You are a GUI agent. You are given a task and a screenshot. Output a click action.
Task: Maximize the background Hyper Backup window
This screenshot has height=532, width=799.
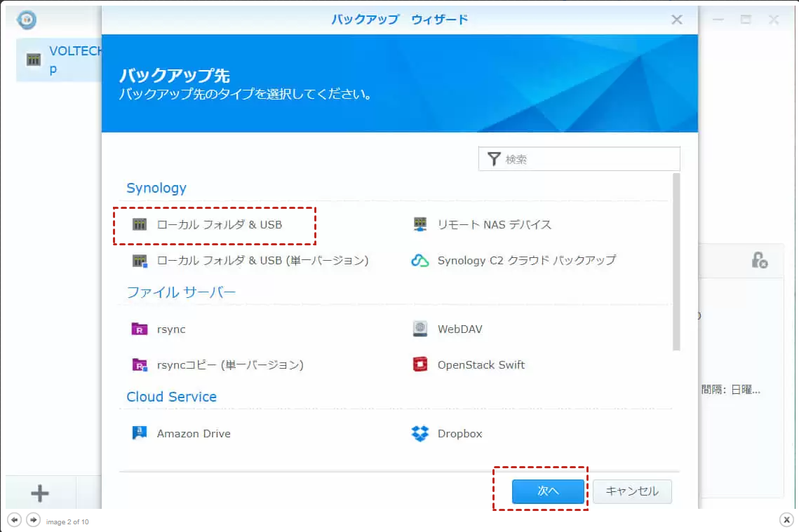746,20
